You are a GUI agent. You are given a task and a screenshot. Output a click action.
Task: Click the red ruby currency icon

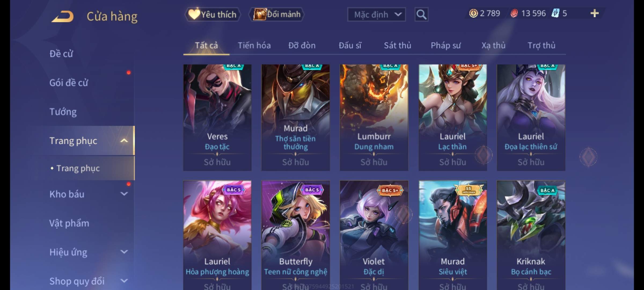click(x=514, y=13)
